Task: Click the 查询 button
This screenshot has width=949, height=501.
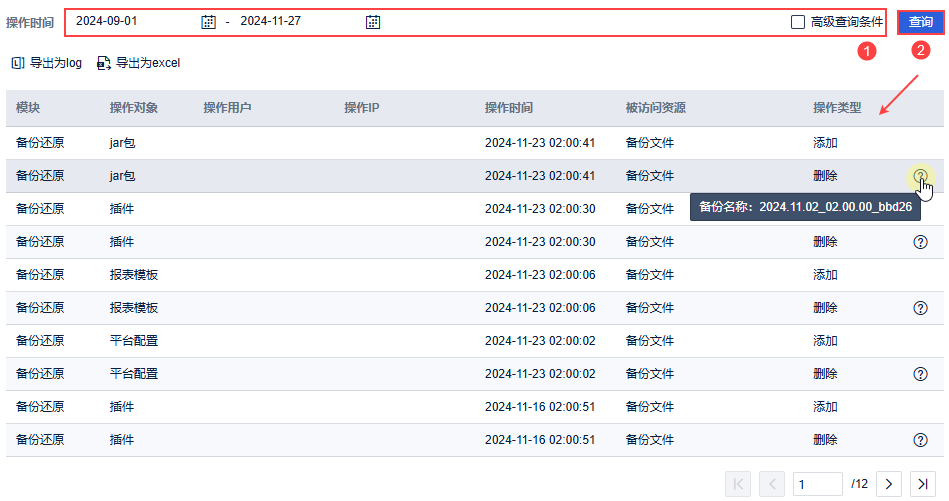Action: point(920,22)
